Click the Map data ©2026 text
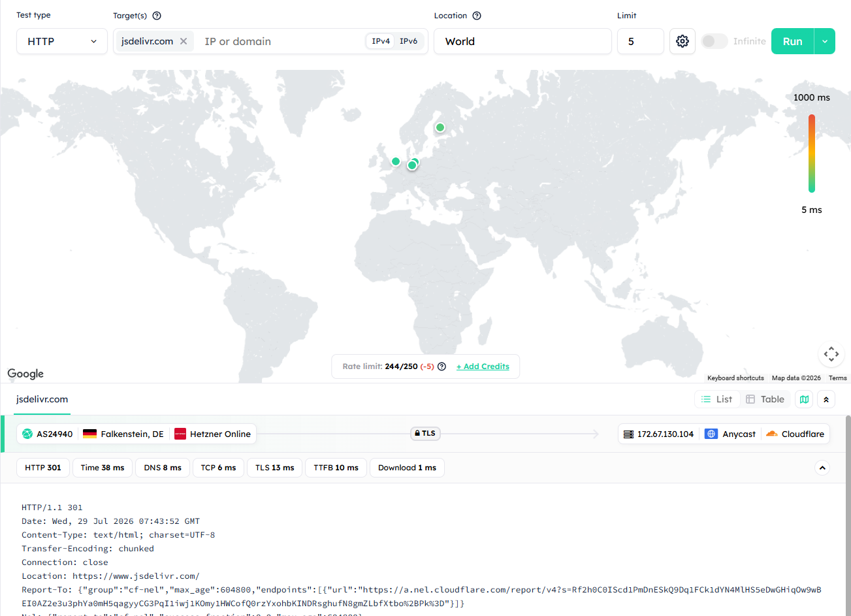Viewport: 851px width, 616px height. (796, 378)
